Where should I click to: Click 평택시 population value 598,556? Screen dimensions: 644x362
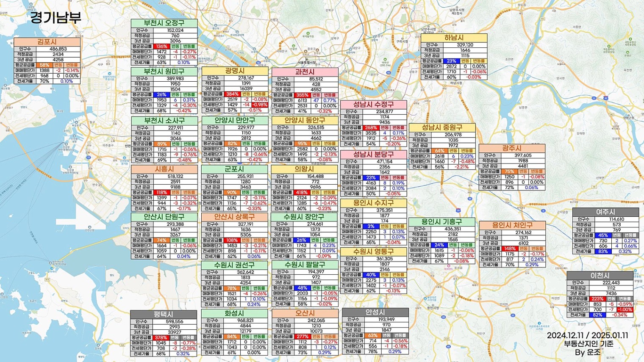point(175,322)
